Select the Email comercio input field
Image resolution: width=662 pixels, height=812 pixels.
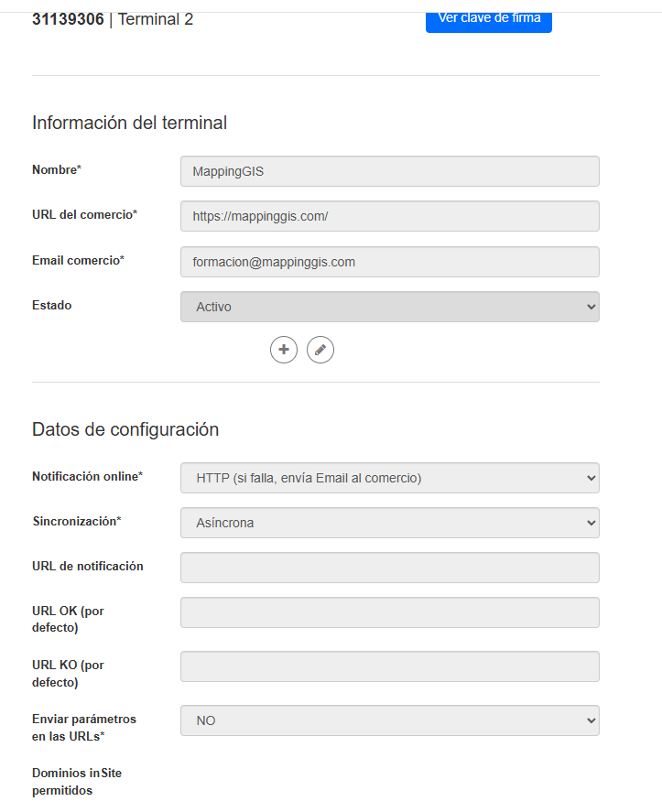[x=389, y=262]
